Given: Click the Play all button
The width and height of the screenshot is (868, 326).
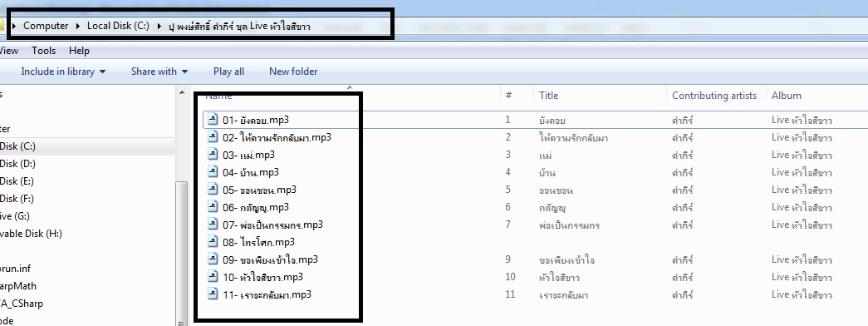Looking at the screenshot, I should click(228, 72).
